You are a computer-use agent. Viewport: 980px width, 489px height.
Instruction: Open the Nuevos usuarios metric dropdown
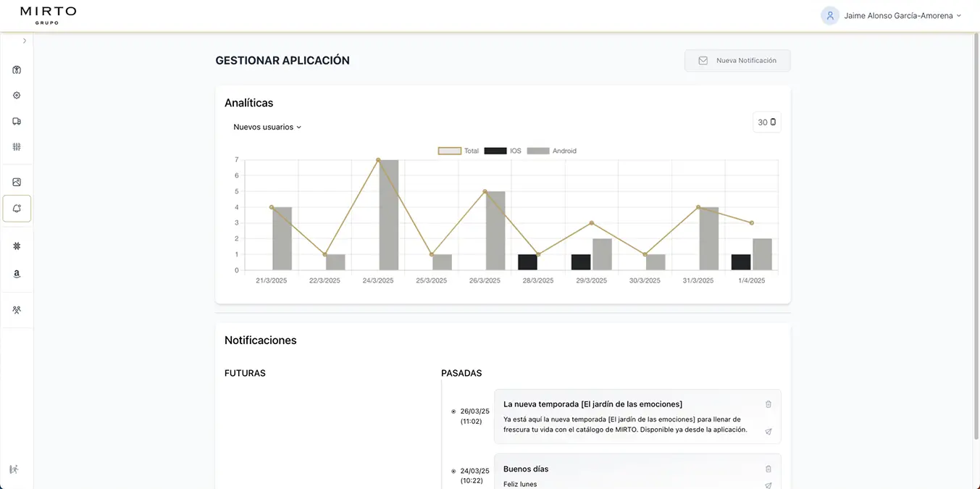[267, 127]
